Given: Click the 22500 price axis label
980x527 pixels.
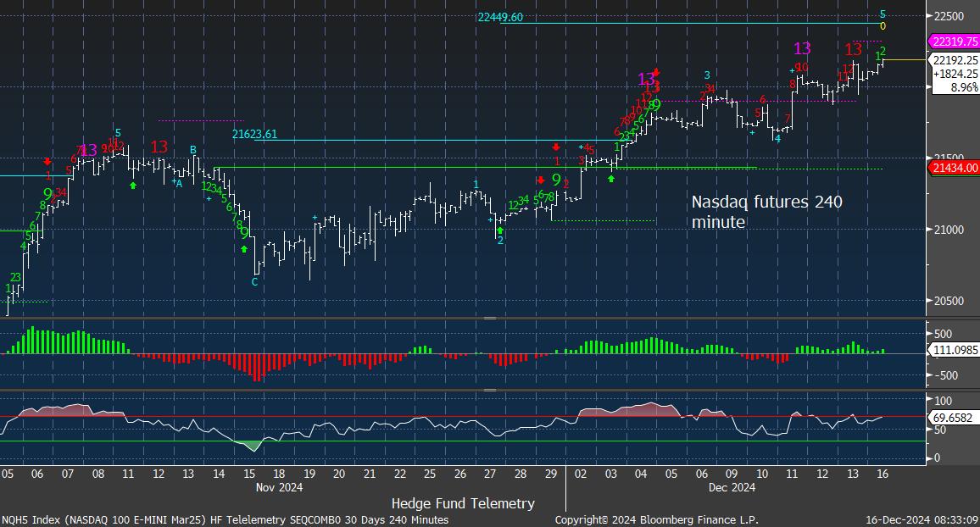Looking at the screenshot, I should (949, 16).
